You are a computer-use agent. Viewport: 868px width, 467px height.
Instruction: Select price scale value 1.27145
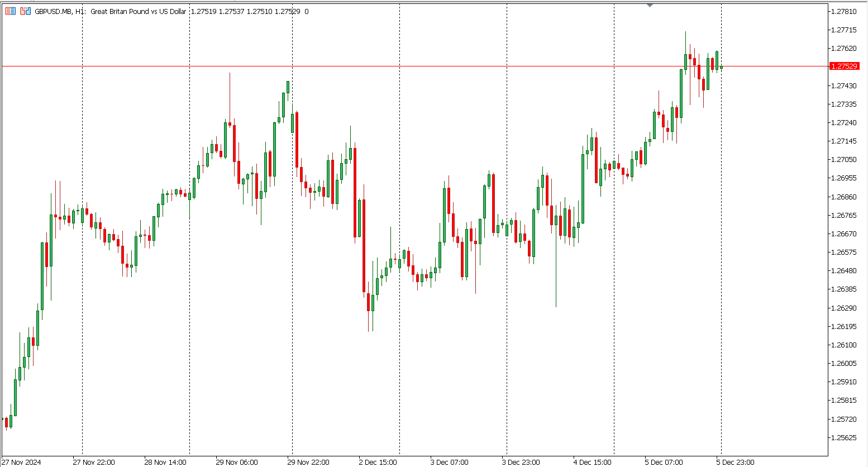pyautogui.click(x=844, y=141)
